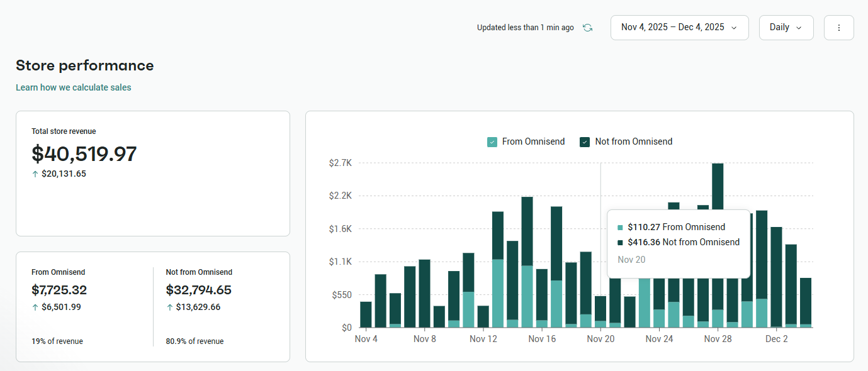Screen dimensions: 868x371
Task: Click the From Omnisend revenue amount $7,725.32
Action: (x=59, y=290)
